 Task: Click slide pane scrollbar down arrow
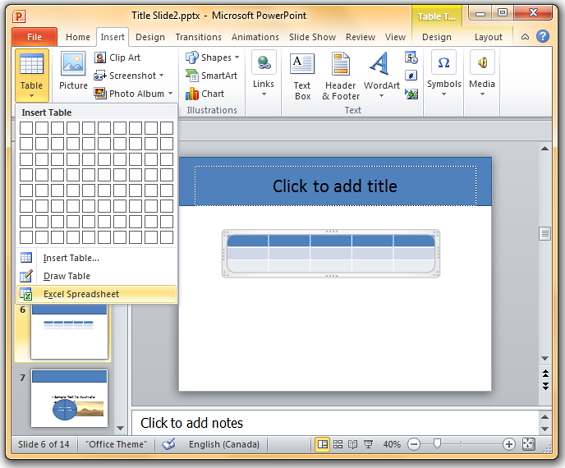[545, 358]
